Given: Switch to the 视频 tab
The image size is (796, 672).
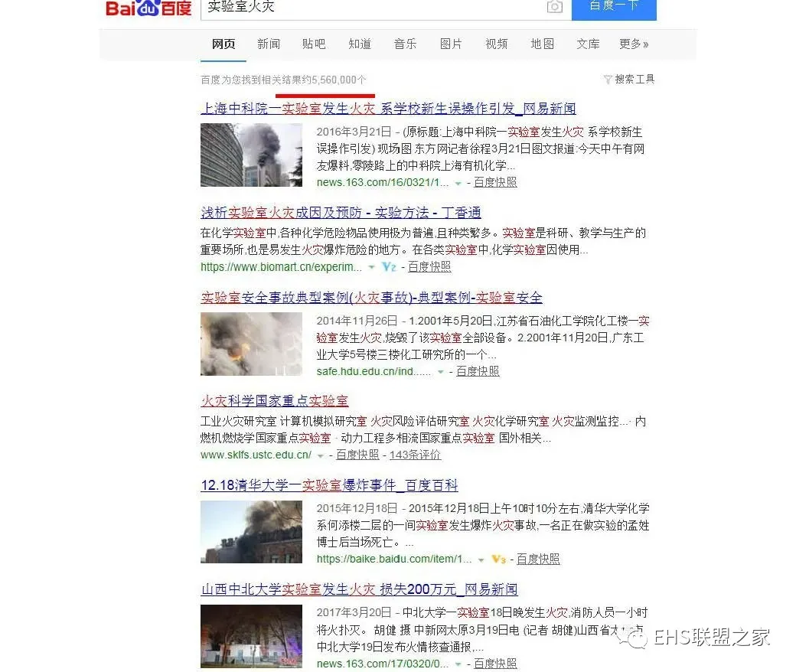Looking at the screenshot, I should coord(497,44).
